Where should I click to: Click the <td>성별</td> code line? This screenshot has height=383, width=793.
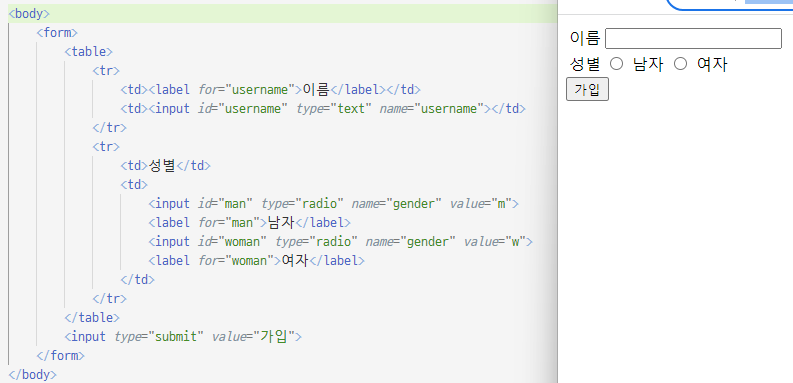pos(165,165)
